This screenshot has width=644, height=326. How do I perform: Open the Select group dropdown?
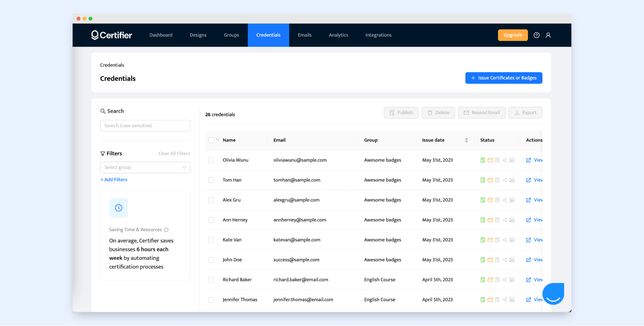(145, 167)
